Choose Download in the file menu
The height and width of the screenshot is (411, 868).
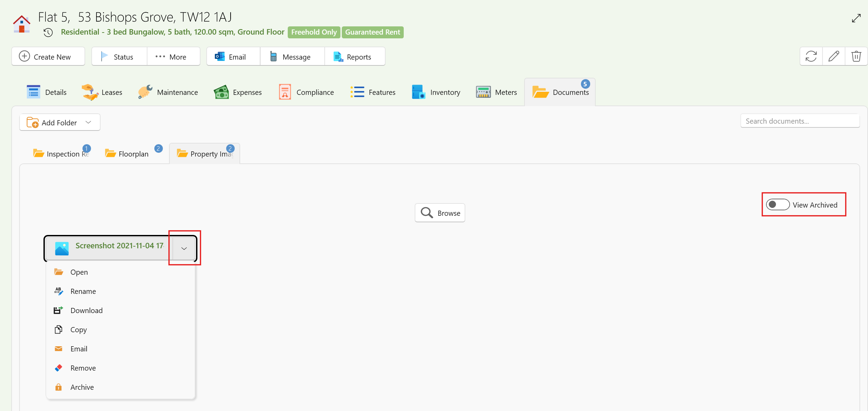pos(86,310)
